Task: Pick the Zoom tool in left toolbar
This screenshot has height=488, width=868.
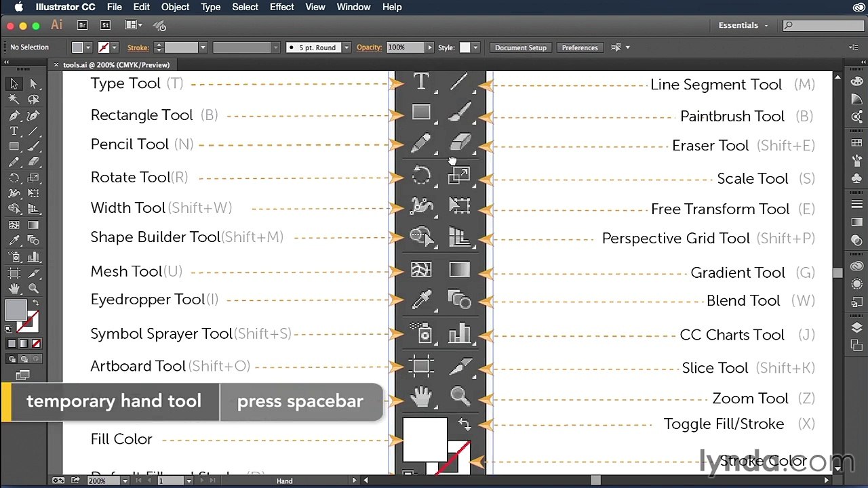Action: coord(33,289)
